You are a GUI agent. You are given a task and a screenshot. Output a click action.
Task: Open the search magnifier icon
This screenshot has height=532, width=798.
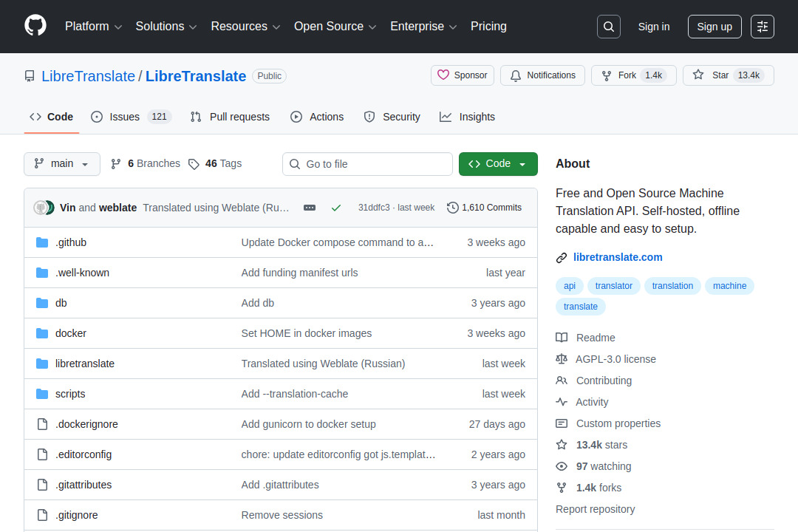(x=608, y=26)
